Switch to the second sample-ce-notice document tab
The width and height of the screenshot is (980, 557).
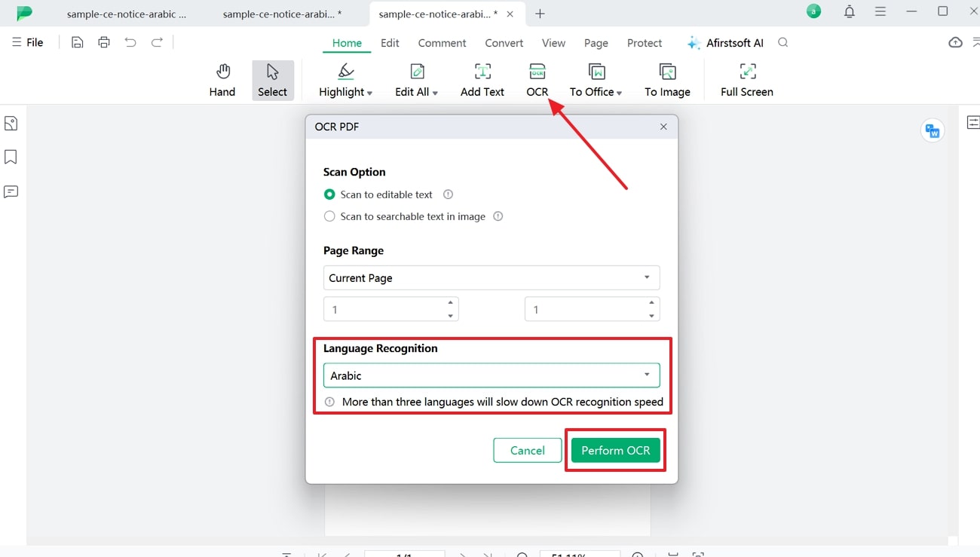pyautogui.click(x=283, y=14)
